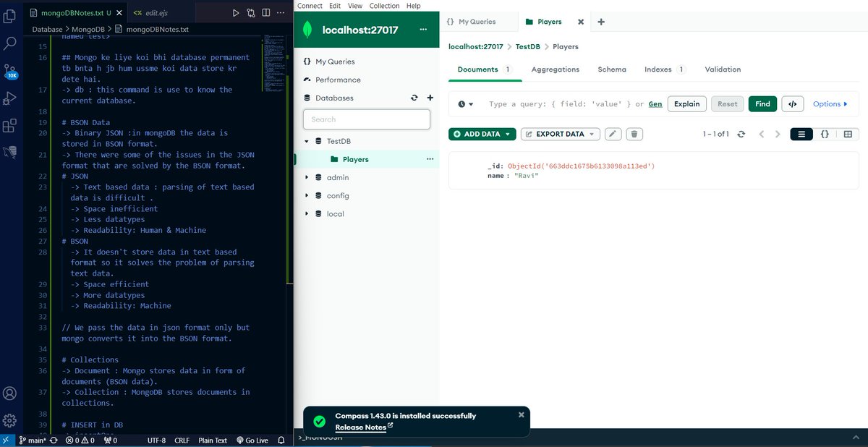The image size is (868, 447).
Task: Open the Run and Debug view
Action: [x=10, y=98]
